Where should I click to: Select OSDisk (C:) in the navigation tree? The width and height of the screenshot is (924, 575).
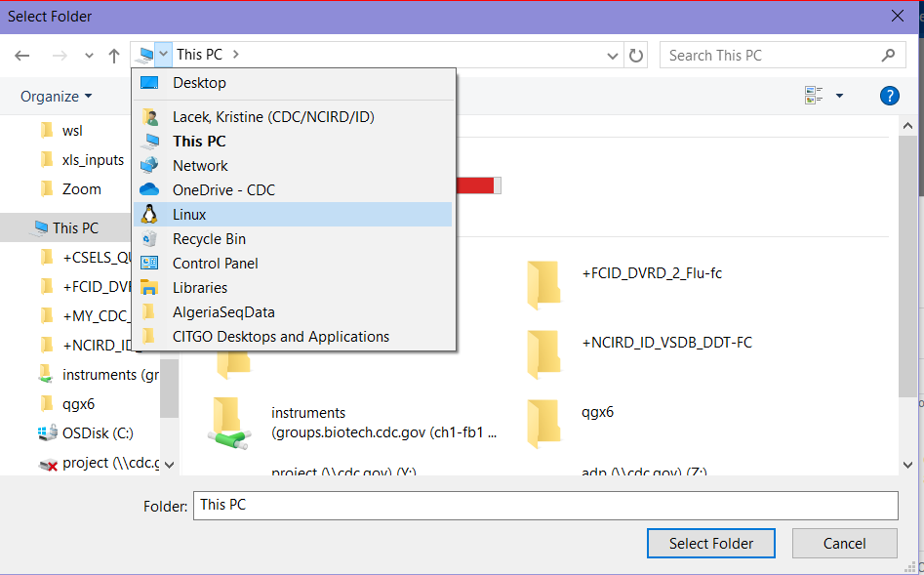click(98, 433)
